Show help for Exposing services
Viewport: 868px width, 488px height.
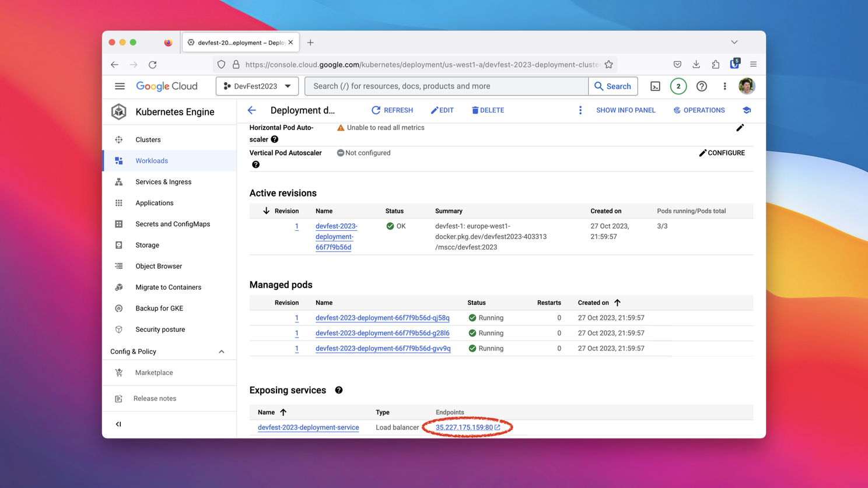pyautogui.click(x=339, y=390)
